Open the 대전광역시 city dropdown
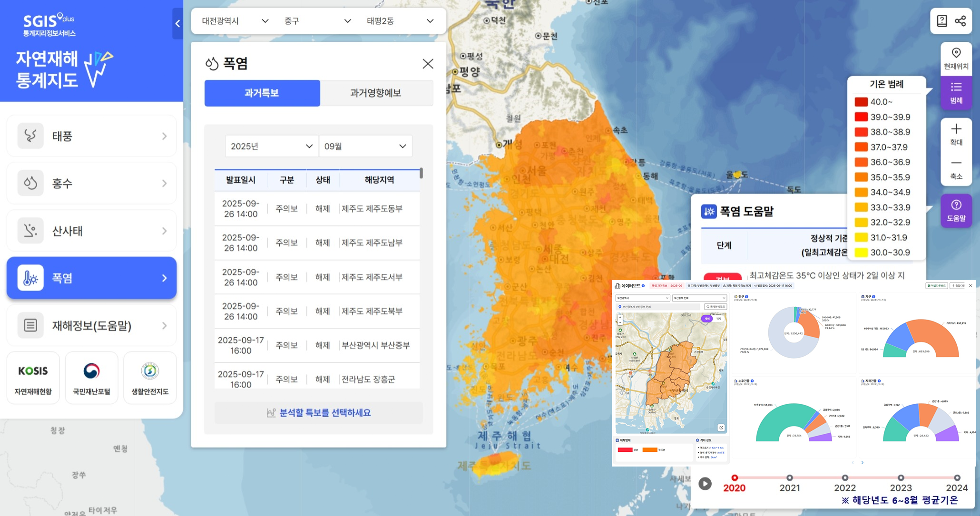The image size is (980, 516). [x=235, y=21]
